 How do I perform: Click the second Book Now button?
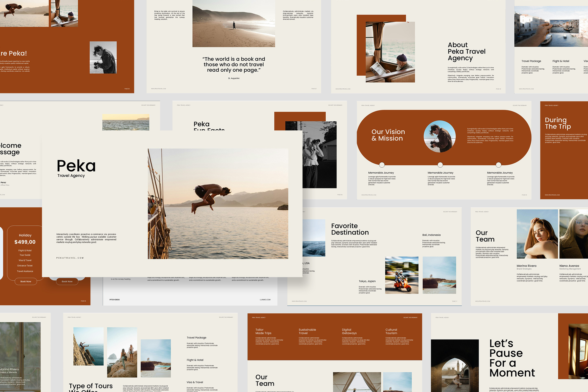click(x=67, y=281)
